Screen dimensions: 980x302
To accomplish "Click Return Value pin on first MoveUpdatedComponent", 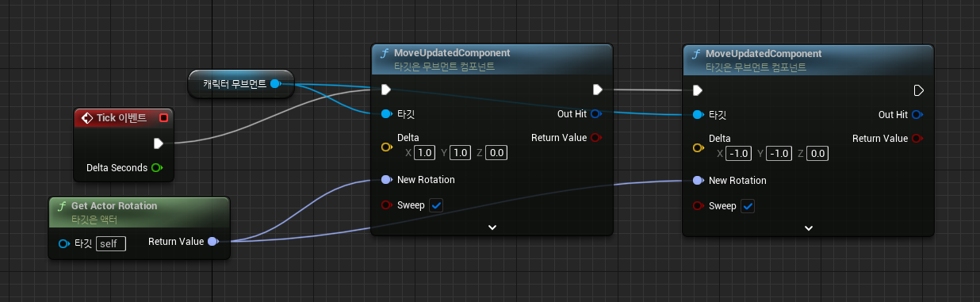I will tap(595, 138).
